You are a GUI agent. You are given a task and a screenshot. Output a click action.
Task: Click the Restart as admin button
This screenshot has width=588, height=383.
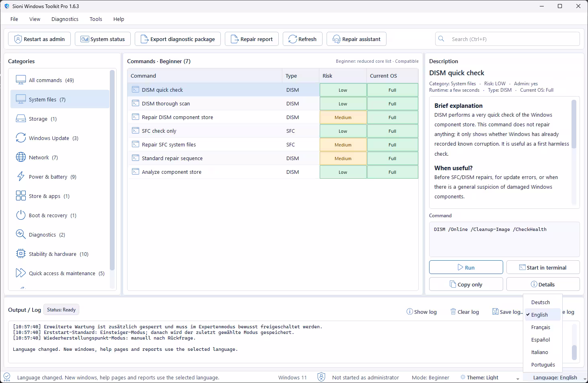pyautogui.click(x=39, y=39)
